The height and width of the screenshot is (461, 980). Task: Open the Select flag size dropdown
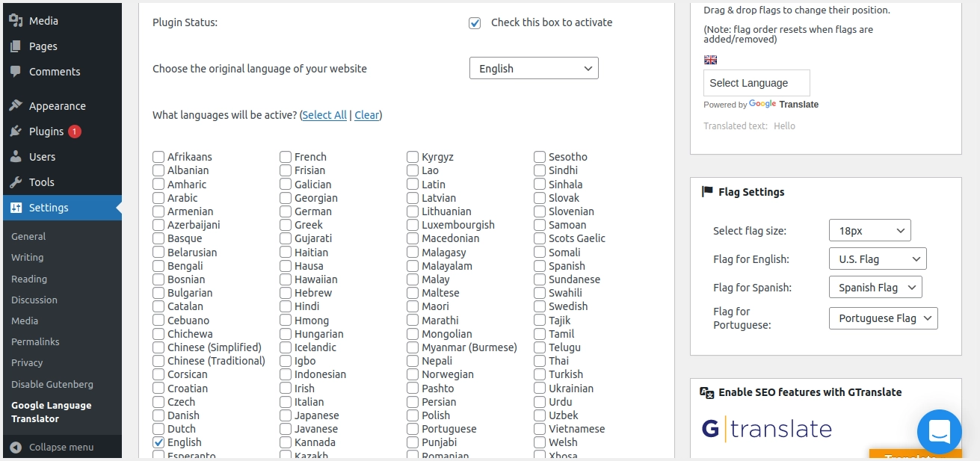pos(869,231)
